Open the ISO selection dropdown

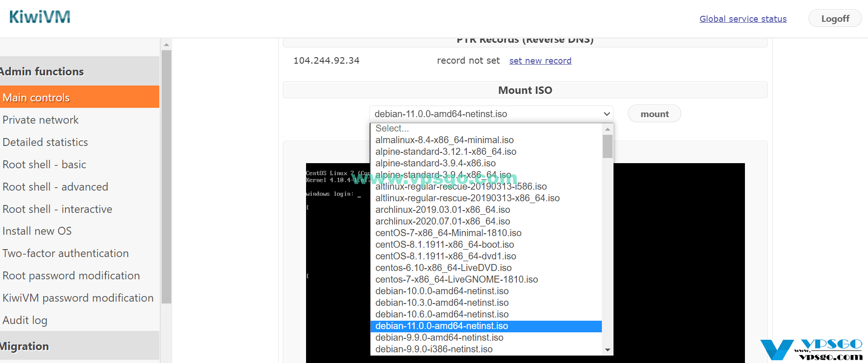pos(491,114)
